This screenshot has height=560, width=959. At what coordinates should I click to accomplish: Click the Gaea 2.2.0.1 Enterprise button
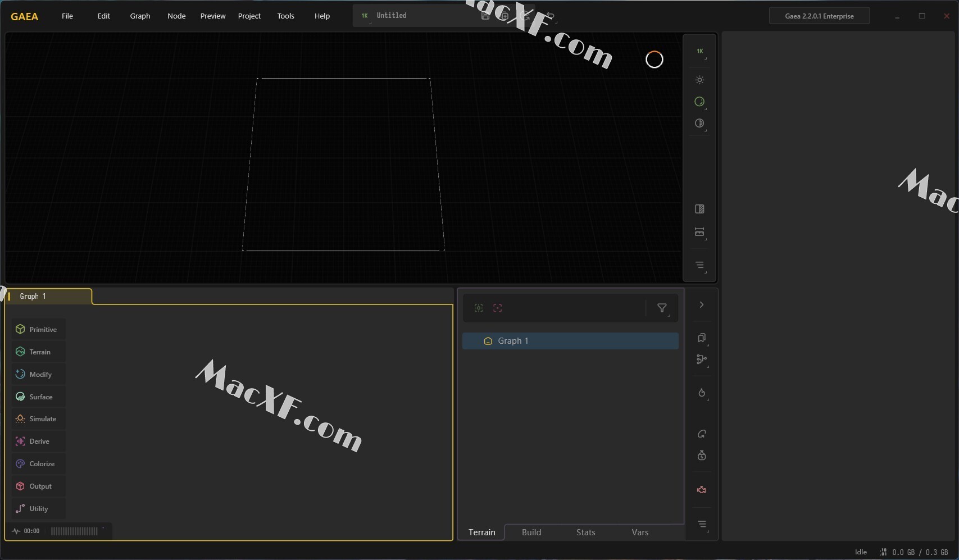(x=819, y=16)
